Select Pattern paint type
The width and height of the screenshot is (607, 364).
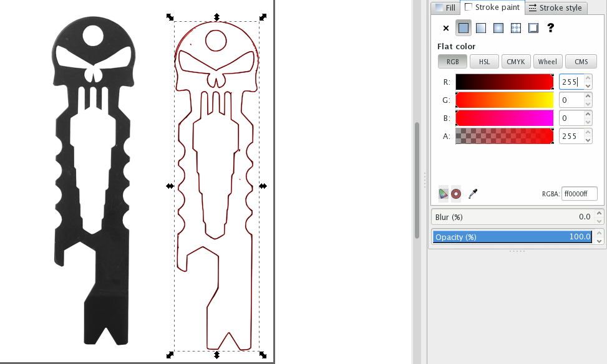516,28
